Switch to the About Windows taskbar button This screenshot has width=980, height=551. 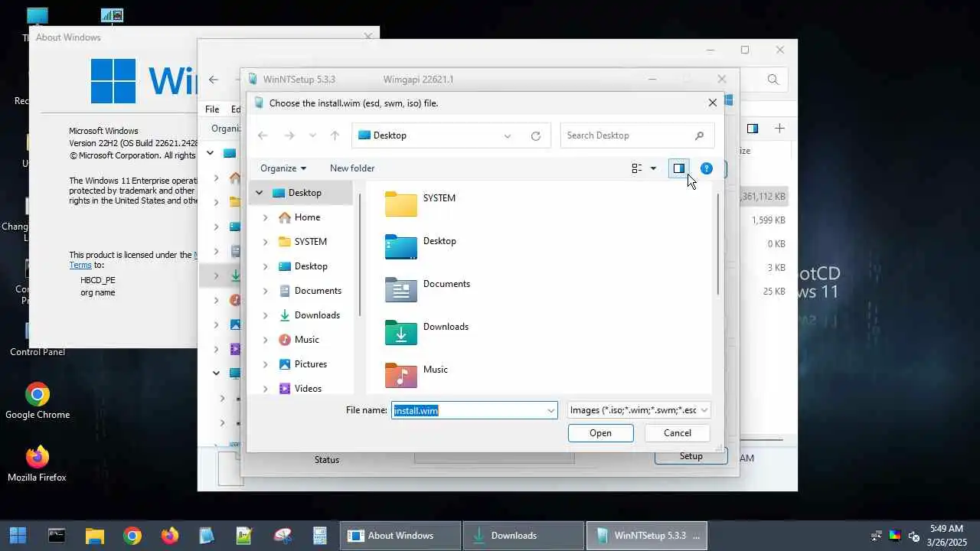tap(400, 536)
